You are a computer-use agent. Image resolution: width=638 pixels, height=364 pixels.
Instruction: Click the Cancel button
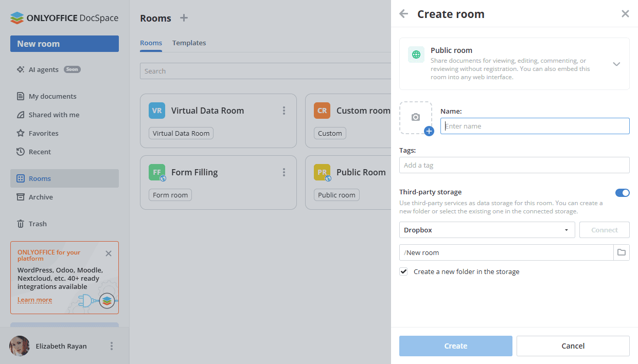[x=573, y=345]
